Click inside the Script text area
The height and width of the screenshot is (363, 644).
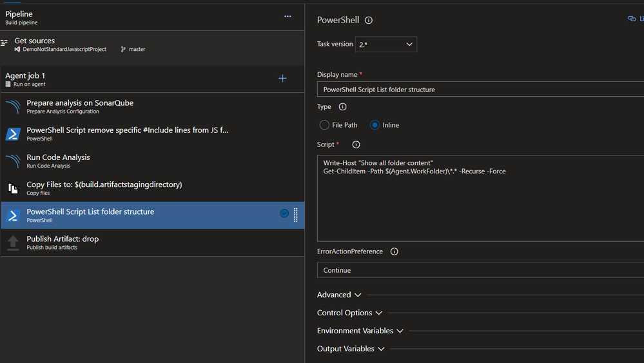pos(480,198)
